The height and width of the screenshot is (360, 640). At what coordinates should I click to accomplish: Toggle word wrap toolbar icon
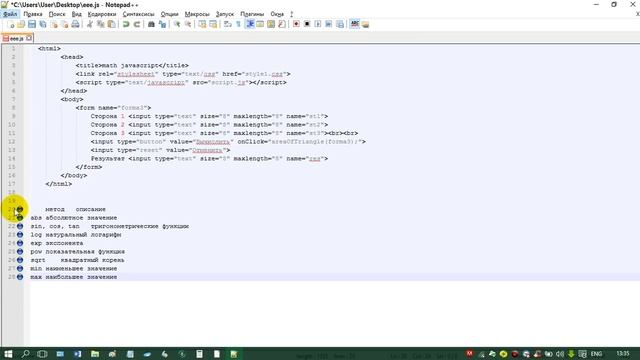click(228, 24)
